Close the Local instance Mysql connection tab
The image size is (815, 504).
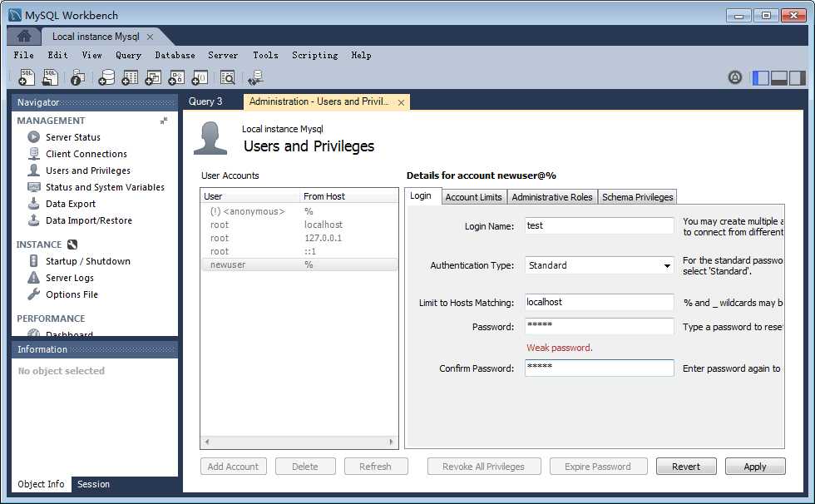[150, 37]
